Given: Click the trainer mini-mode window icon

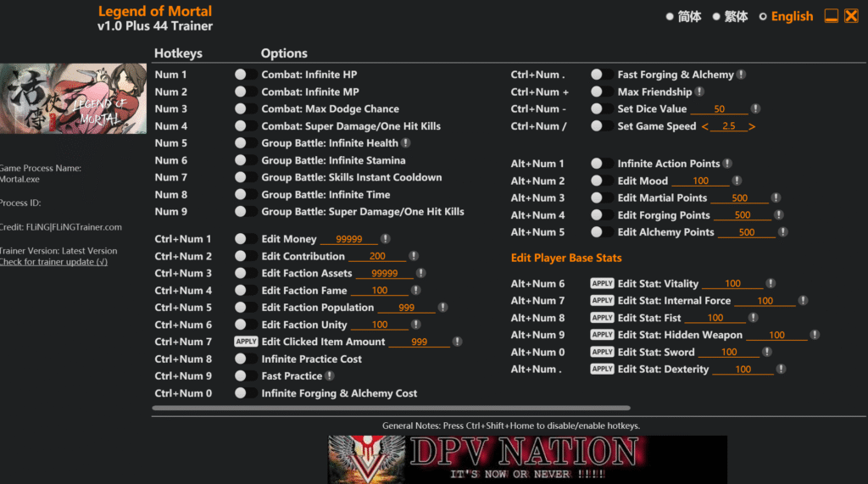Looking at the screenshot, I should tap(832, 16).
